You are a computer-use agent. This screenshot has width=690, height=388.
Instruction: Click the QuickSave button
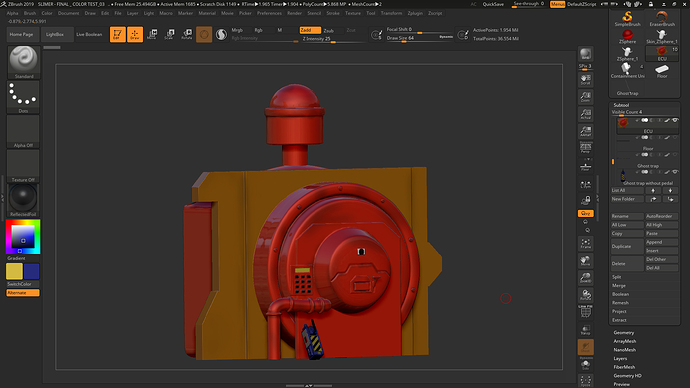[493, 4]
